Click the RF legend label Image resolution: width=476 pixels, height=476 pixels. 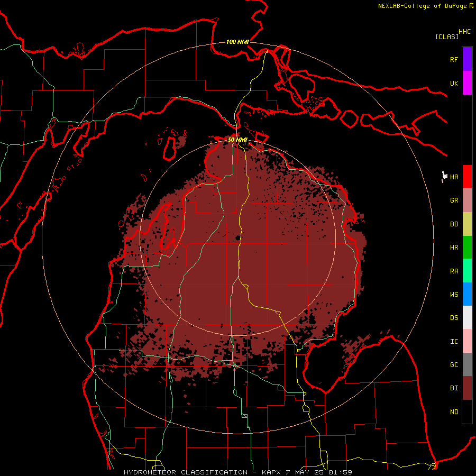pyautogui.click(x=454, y=59)
